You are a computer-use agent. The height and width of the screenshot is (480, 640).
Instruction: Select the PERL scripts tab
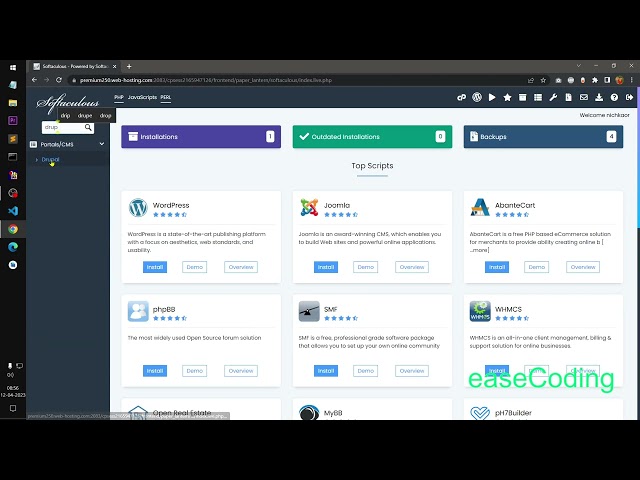166,97
